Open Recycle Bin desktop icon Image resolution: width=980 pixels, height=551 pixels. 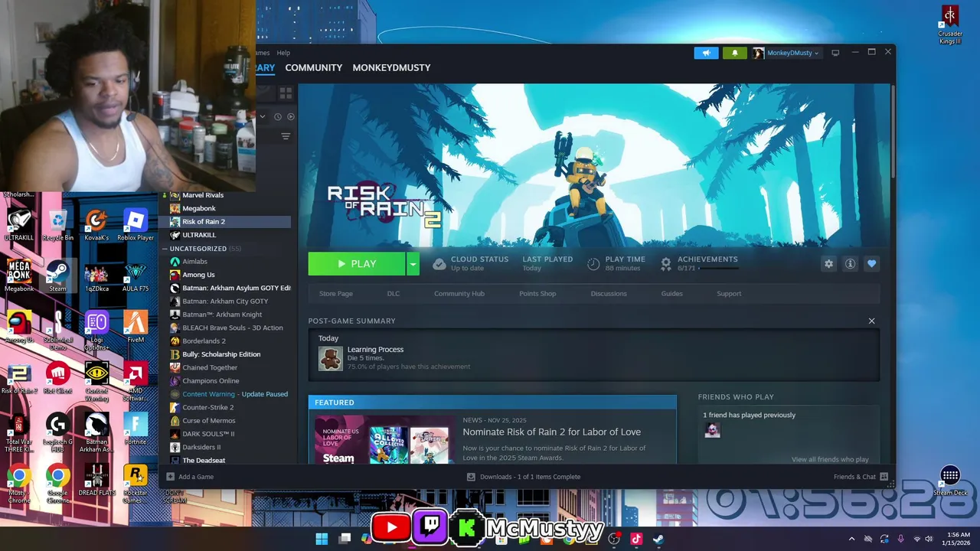pyautogui.click(x=58, y=226)
